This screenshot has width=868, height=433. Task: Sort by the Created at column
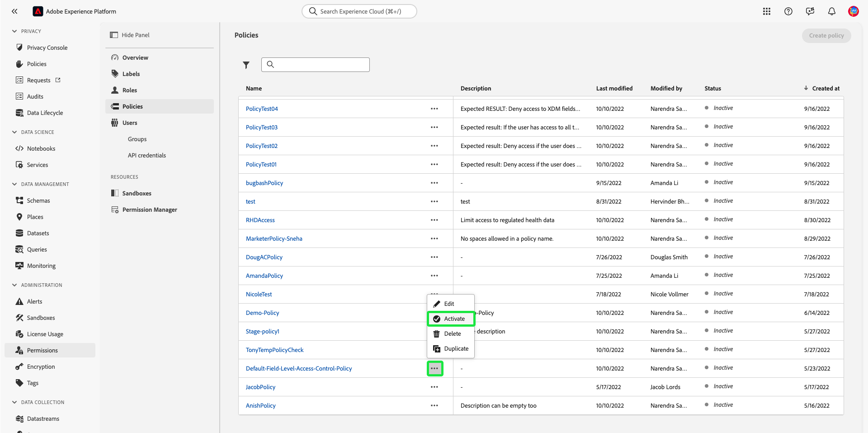[826, 88]
